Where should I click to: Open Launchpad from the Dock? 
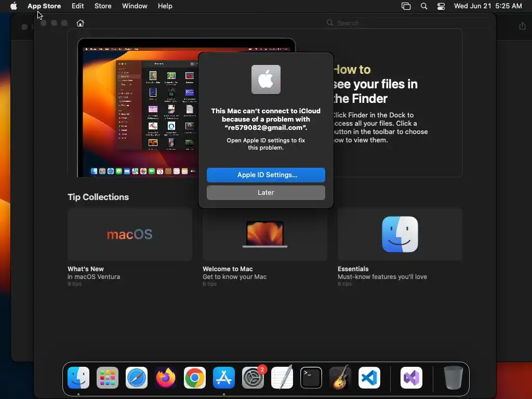click(x=108, y=378)
